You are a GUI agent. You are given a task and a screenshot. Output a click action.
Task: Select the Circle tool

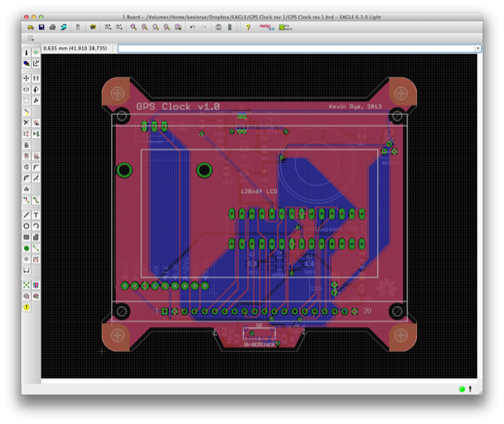click(26, 226)
